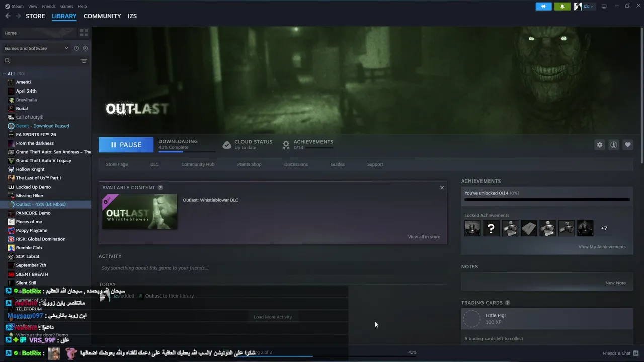Viewport: 644px width, 362px height.
Task: Click View My Achievements
Action: click(x=602, y=247)
